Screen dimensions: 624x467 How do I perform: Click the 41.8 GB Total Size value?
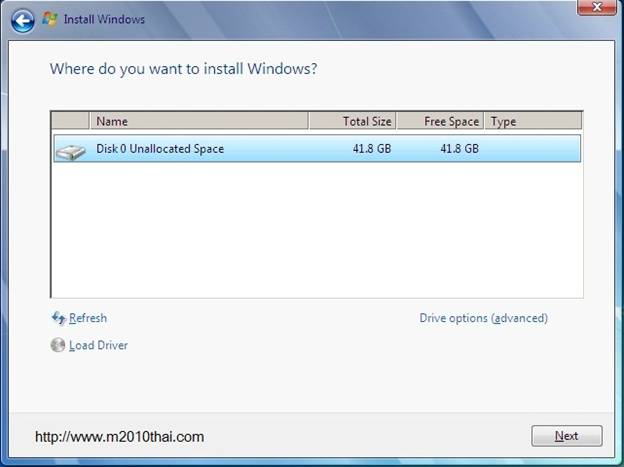[x=372, y=149]
